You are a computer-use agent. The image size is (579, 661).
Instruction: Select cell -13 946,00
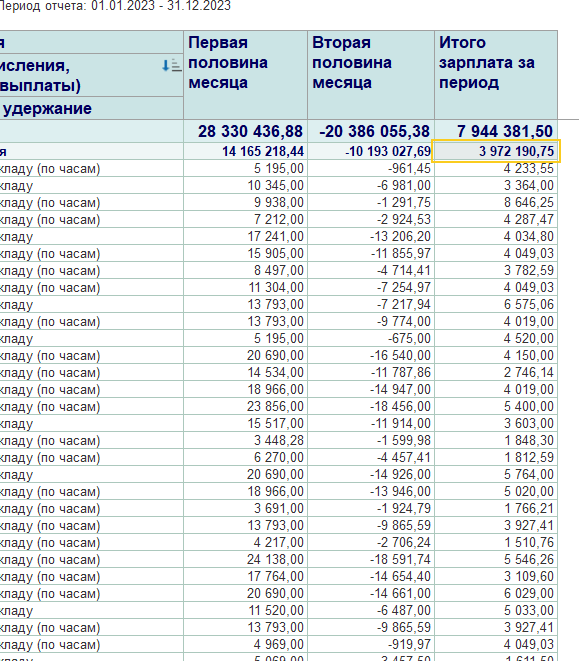click(x=371, y=491)
